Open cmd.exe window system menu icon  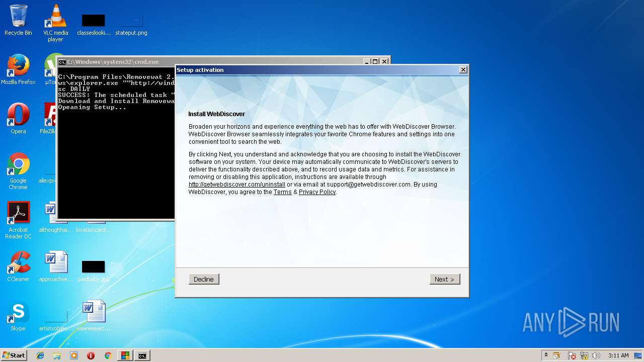pyautogui.click(x=62, y=62)
